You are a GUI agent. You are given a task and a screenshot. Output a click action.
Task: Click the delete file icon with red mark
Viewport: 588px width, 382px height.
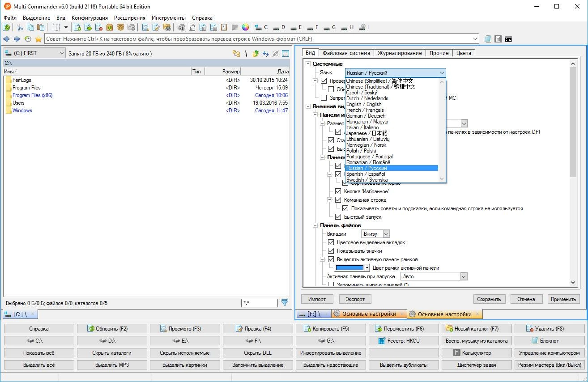pos(99,27)
